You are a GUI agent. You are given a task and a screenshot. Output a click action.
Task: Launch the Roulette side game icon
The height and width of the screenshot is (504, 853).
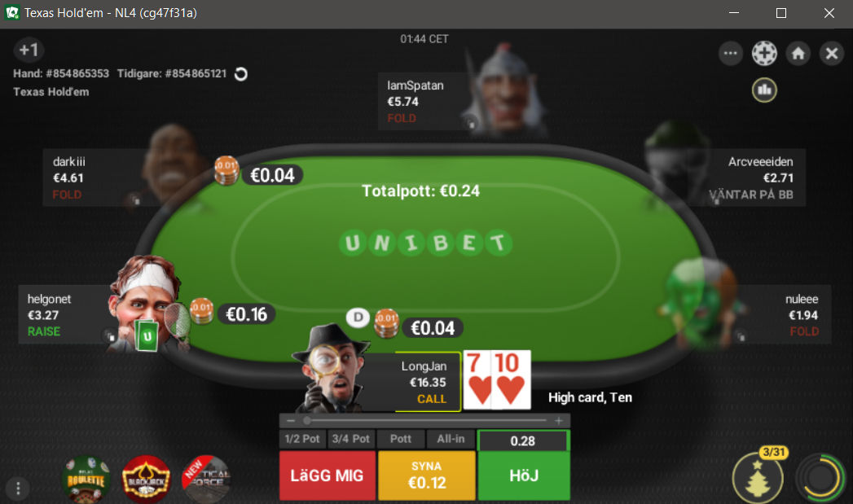[x=86, y=479]
